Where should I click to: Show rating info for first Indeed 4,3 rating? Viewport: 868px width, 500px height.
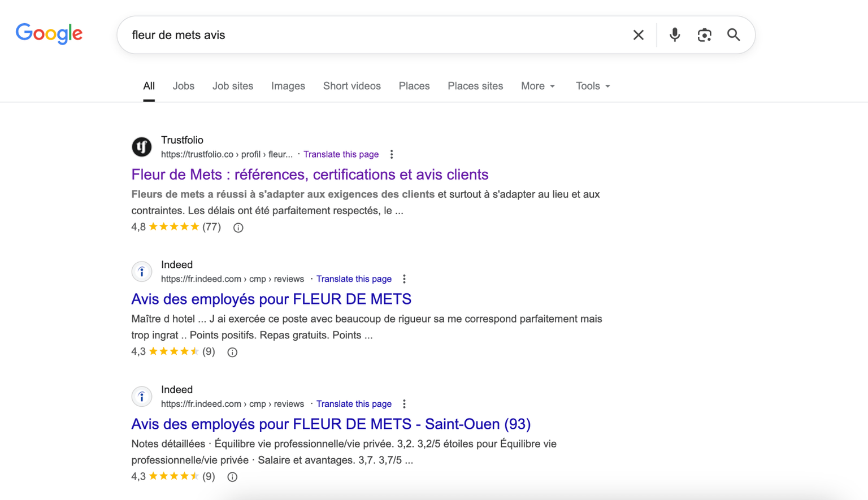232,353
